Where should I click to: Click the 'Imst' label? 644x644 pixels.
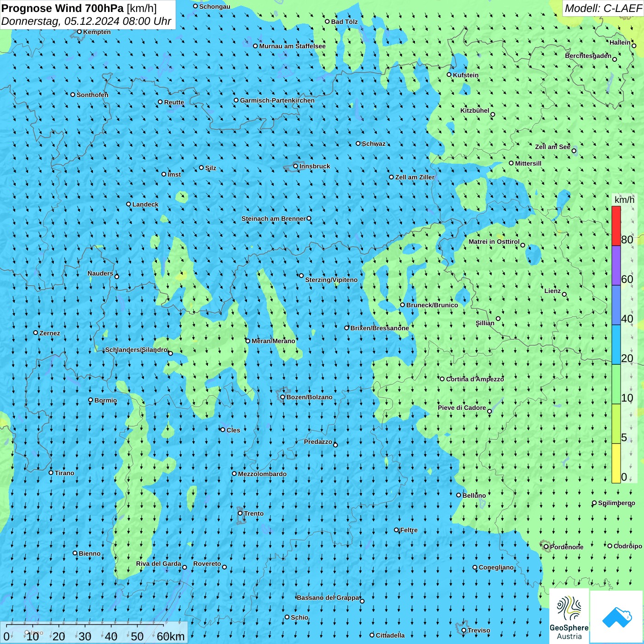click(x=174, y=174)
